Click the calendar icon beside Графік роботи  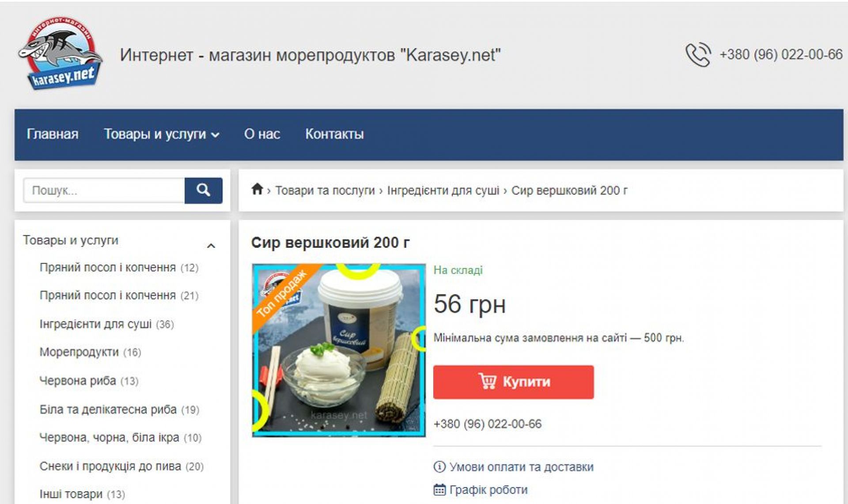click(x=439, y=490)
